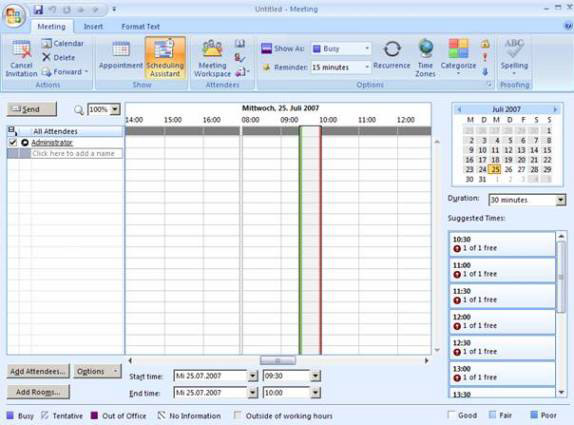Screen dimensions: 574x425
Task: Open Meeting Workspace
Action: (x=212, y=59)
